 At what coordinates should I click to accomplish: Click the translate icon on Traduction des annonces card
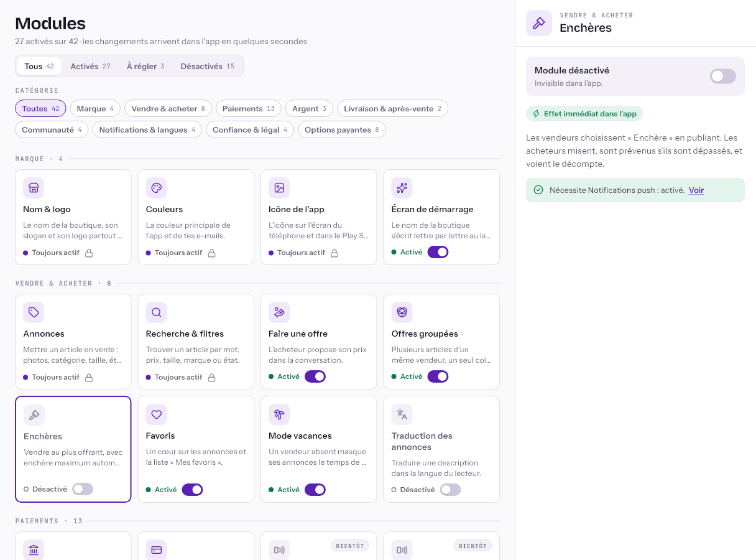click(402, 414)
